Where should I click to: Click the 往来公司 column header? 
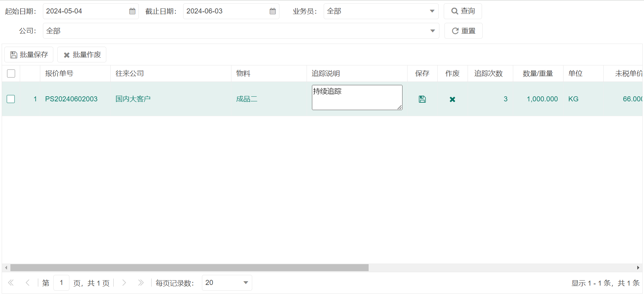pyautogui.click(x=171, y=73)
